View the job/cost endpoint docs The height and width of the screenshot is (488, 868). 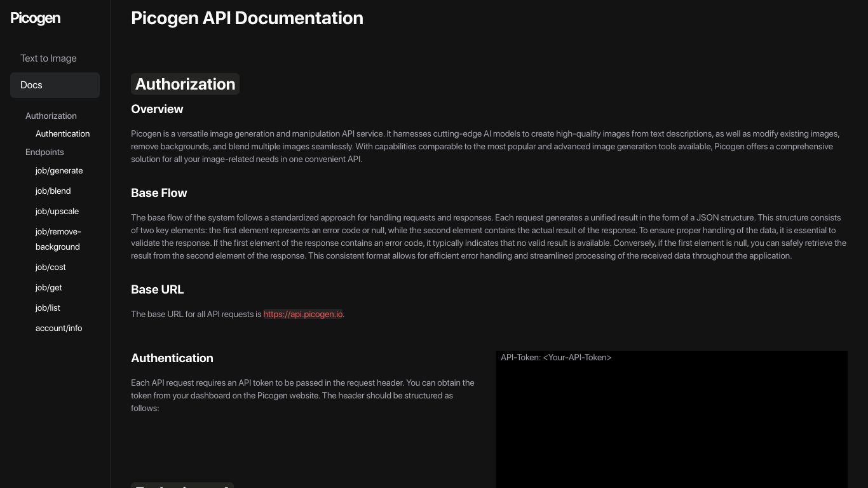[x=51, y=267]
